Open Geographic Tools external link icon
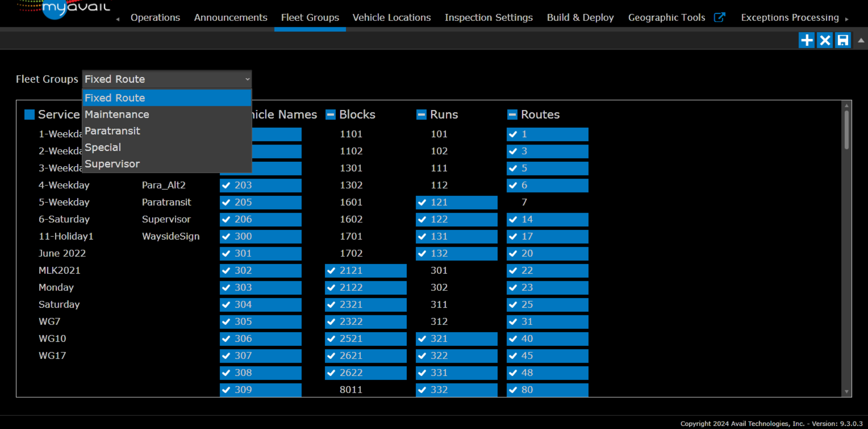This screenshot has height=429, width=868. 719,17
